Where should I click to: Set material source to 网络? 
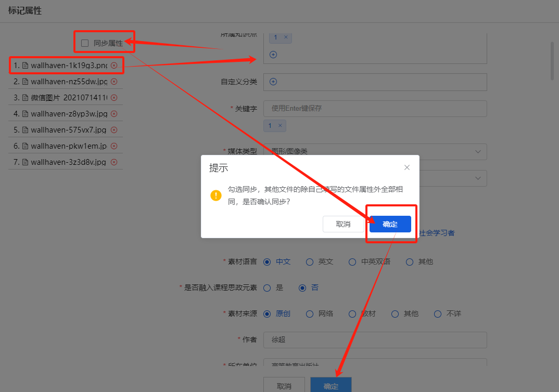point(310,313)
